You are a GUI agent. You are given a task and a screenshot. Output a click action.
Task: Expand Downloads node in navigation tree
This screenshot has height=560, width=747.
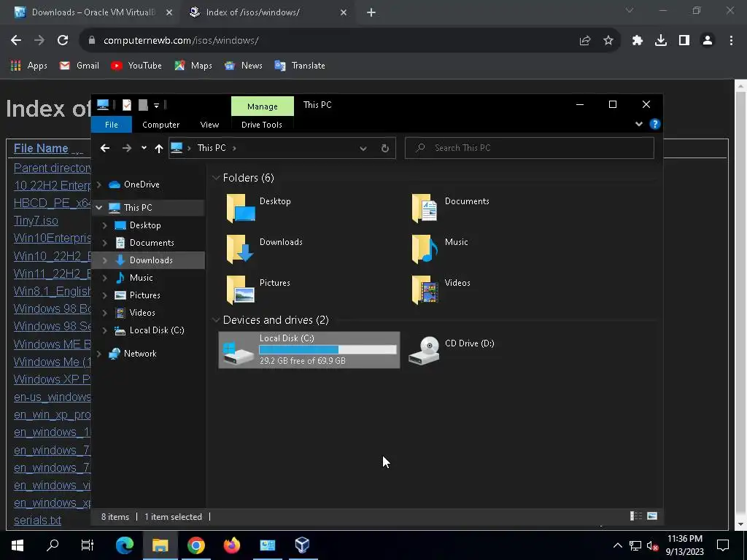pyautogui.click(x=105, y=260)
